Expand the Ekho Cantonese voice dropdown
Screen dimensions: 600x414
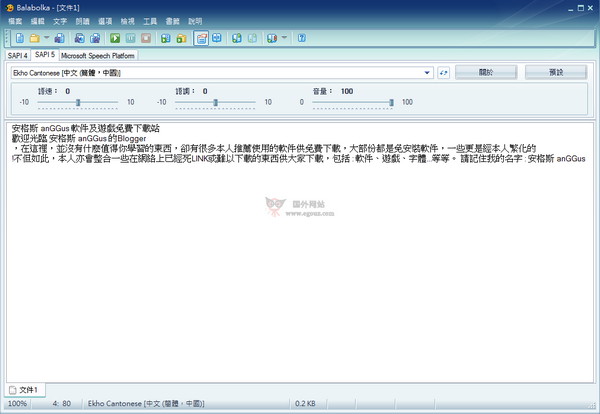click(427, 73)
